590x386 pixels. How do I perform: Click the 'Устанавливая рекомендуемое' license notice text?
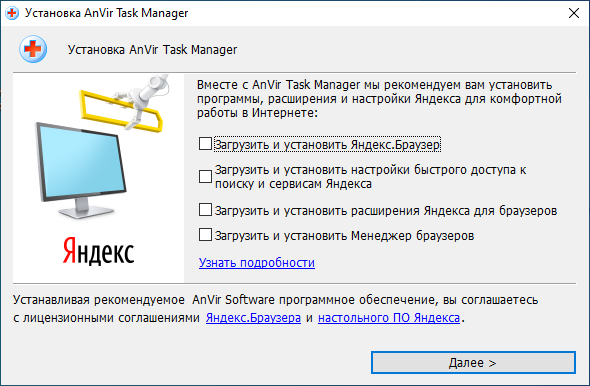coord(275,309)
